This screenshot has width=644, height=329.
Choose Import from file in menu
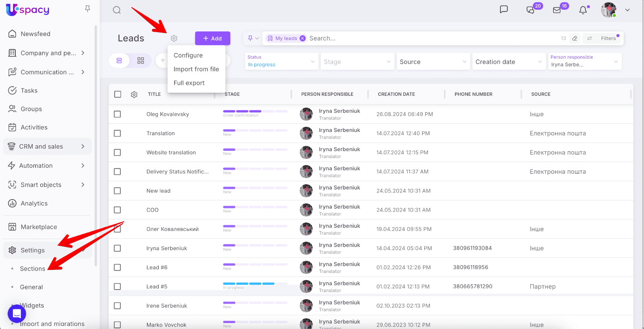click(196, 69)
